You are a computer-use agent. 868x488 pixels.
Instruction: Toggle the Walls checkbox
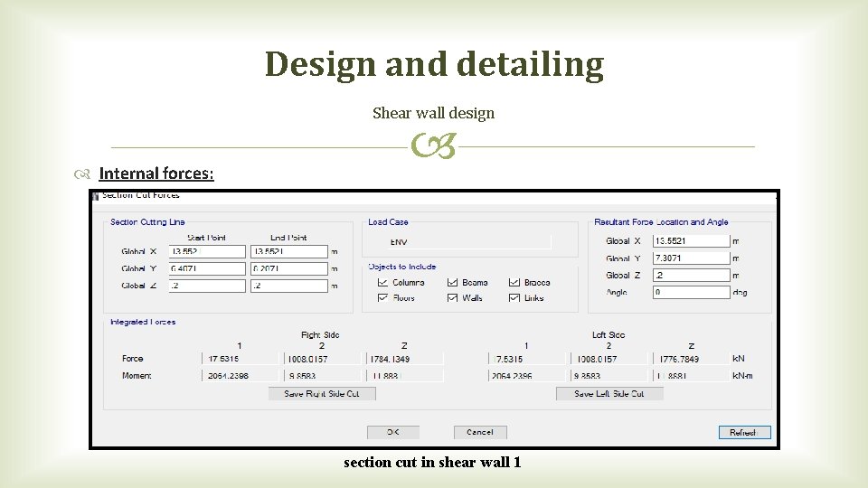452,297
